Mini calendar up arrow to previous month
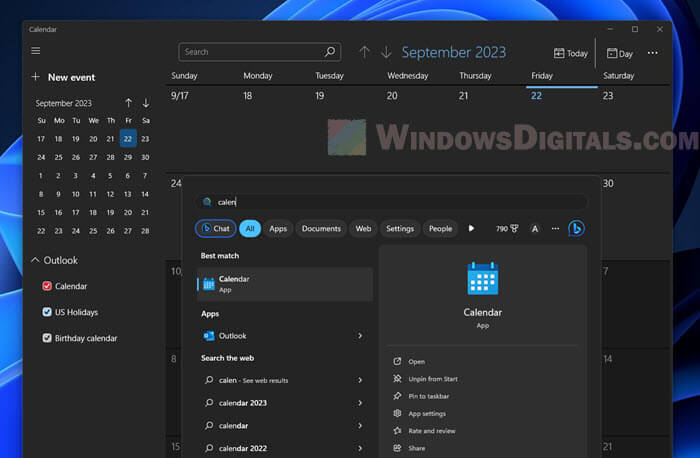 129,103
